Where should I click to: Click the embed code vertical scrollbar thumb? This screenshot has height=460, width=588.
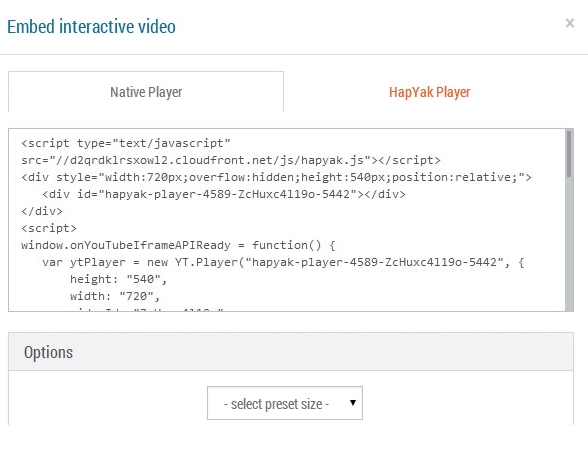click(x=569, y=154)
